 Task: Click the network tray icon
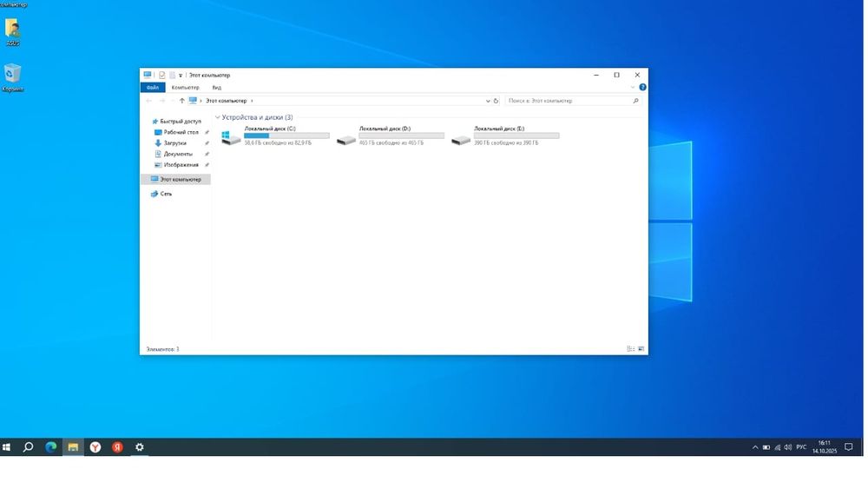777,447
